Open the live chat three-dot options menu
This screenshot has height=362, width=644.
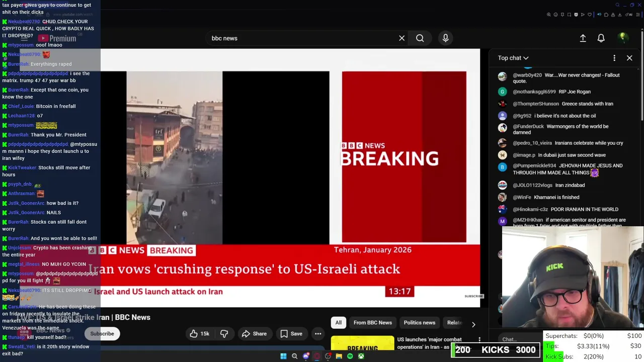(614, 58)
